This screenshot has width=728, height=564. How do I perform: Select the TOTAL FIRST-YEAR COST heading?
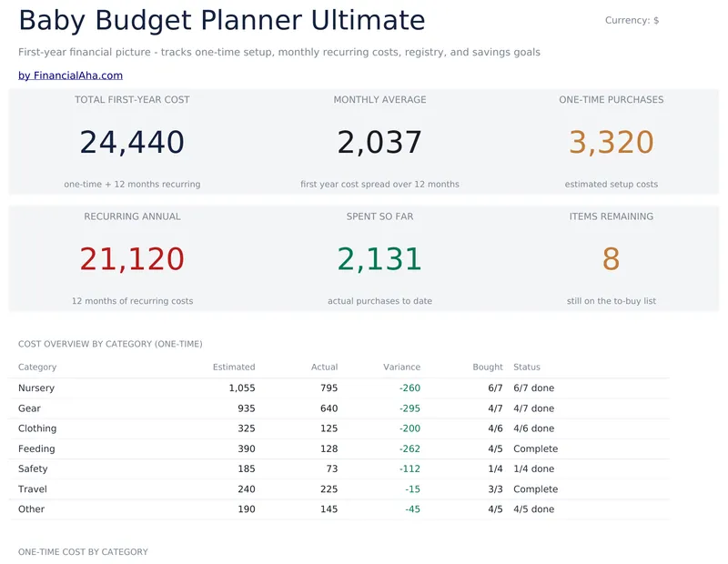pos(132,100)
